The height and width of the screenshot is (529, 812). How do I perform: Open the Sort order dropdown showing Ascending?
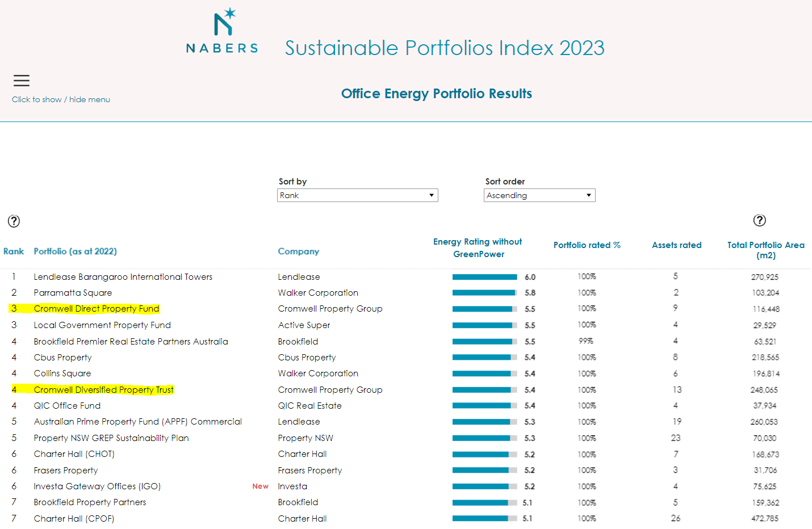pyautogui.click(x=539, y=195)
